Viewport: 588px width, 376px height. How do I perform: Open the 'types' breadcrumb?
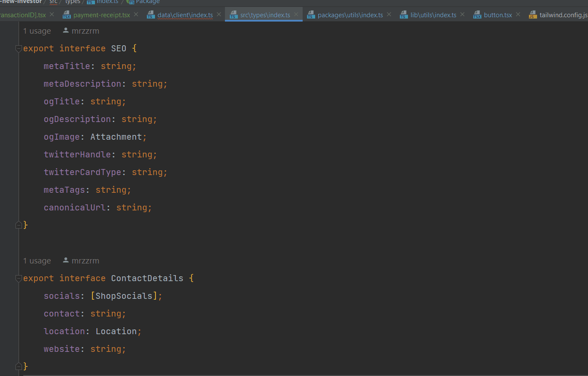click(73, 2)
